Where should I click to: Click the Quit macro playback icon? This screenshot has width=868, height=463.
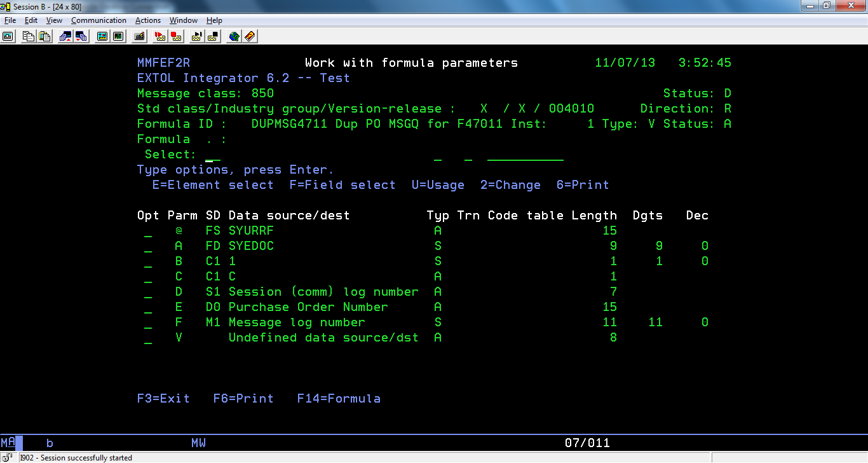[213, 36]
